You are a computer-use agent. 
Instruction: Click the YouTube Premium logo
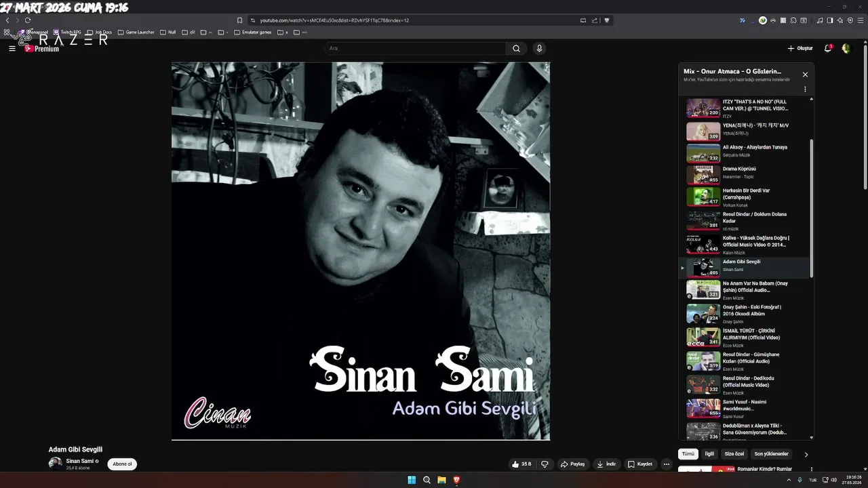point(42,49)
